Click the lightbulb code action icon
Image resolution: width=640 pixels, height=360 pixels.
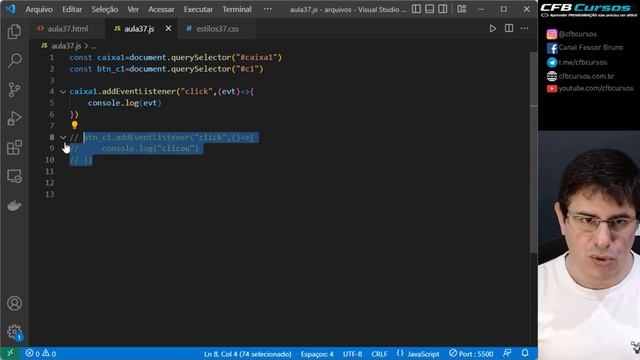pyautogui.click(x=74, y=125)
